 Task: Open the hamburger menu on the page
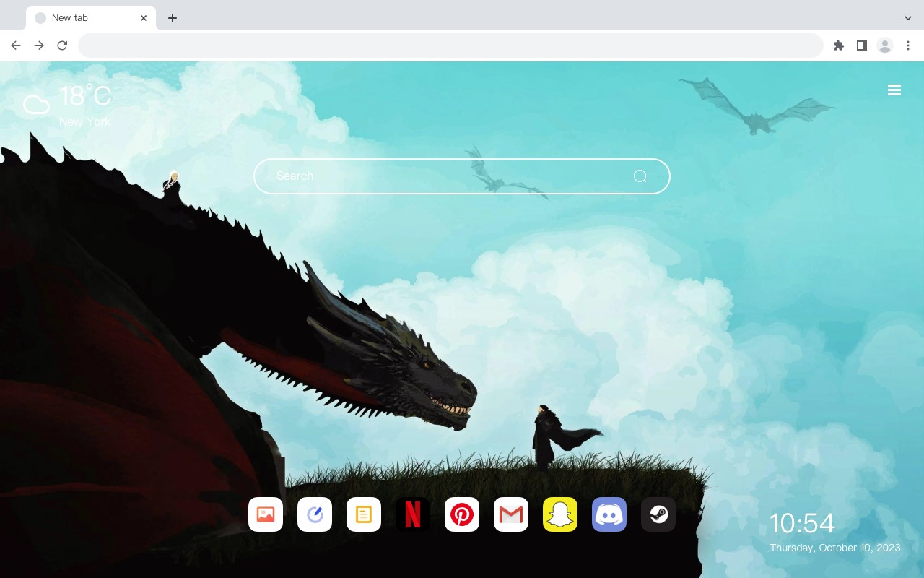(894, 90)
